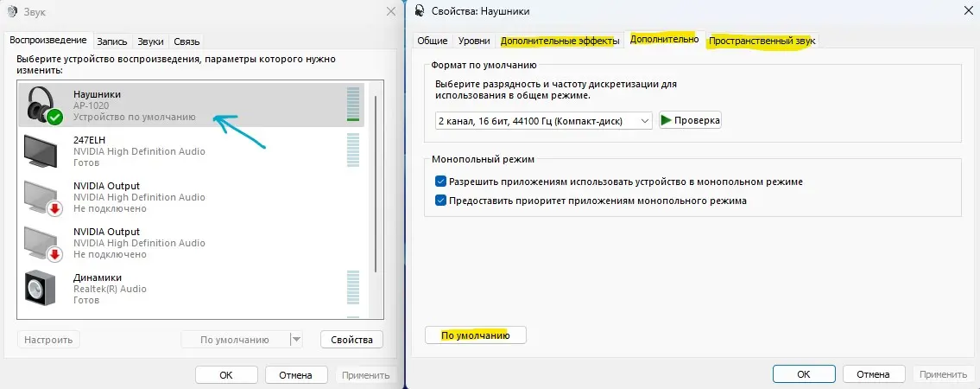Switch to the Связь tab
Image resolution: width=980 pixels, height=389 pixels.
187,41
